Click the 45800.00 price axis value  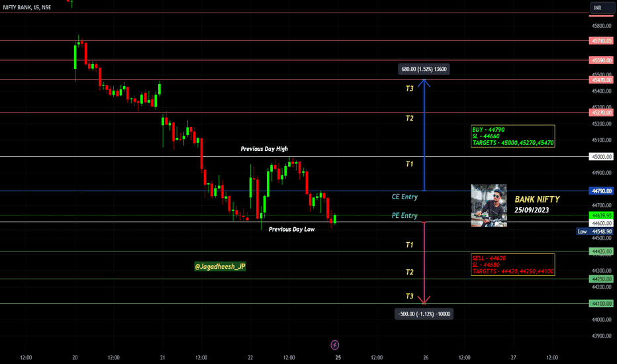(602, 26)
